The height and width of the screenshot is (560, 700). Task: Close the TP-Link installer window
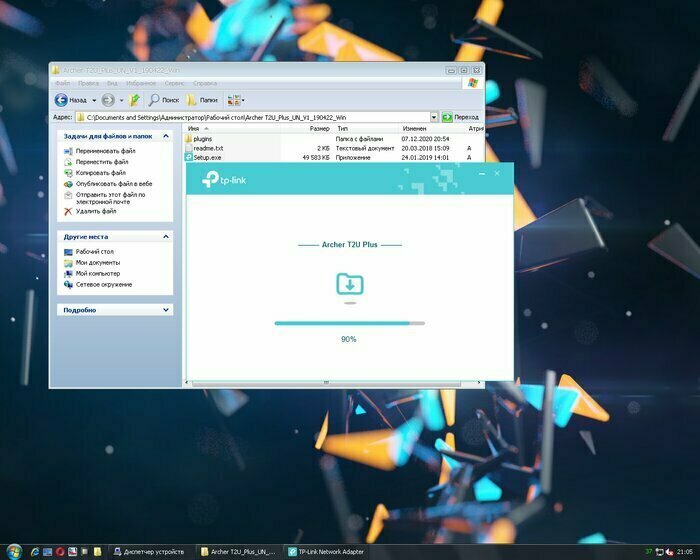tap(497, 173)
